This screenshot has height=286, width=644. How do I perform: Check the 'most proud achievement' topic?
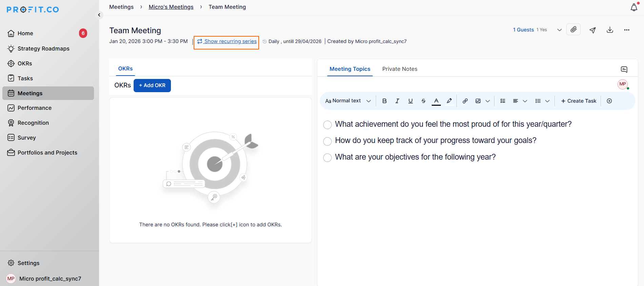click(327, 125)
